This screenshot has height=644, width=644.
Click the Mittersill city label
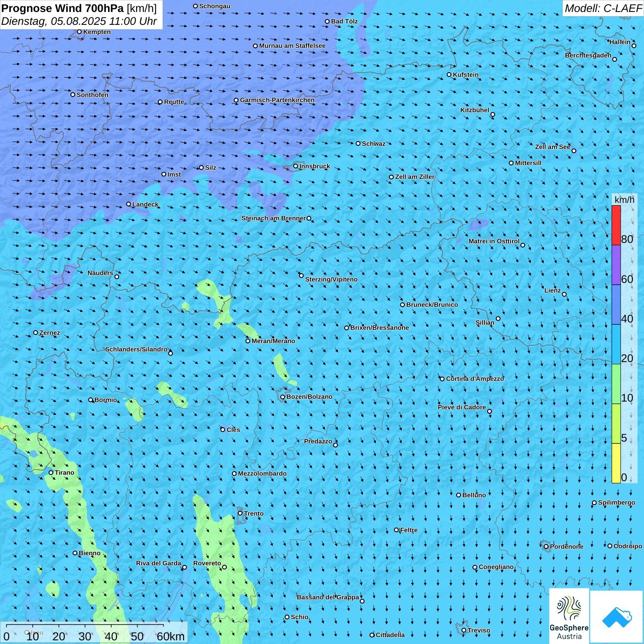(528, 163)
